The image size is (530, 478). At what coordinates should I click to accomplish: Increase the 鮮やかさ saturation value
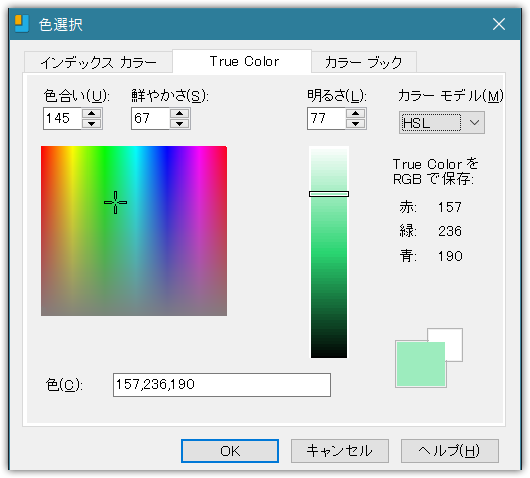tap(179, 113)
